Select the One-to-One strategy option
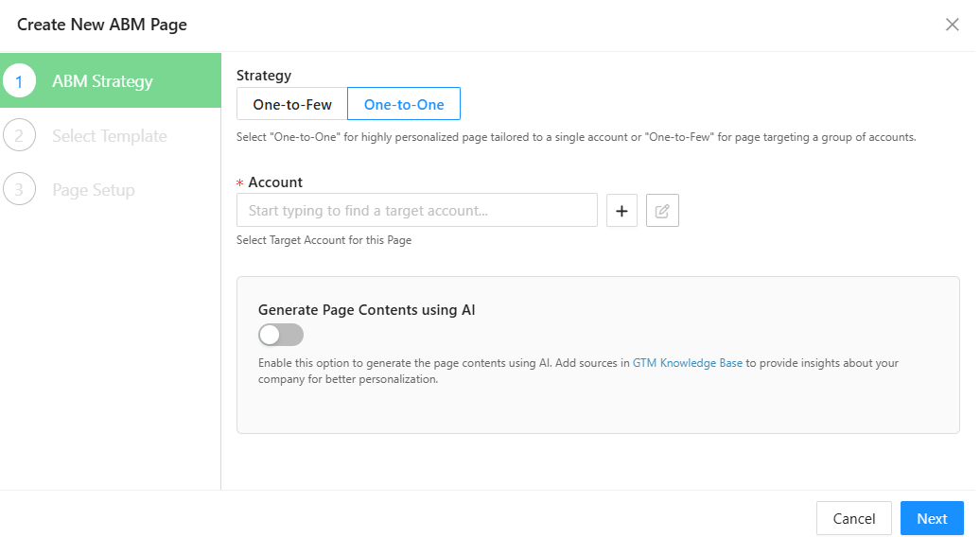Image resolution: width=980 pixels, height=537 pixels. 404,104
